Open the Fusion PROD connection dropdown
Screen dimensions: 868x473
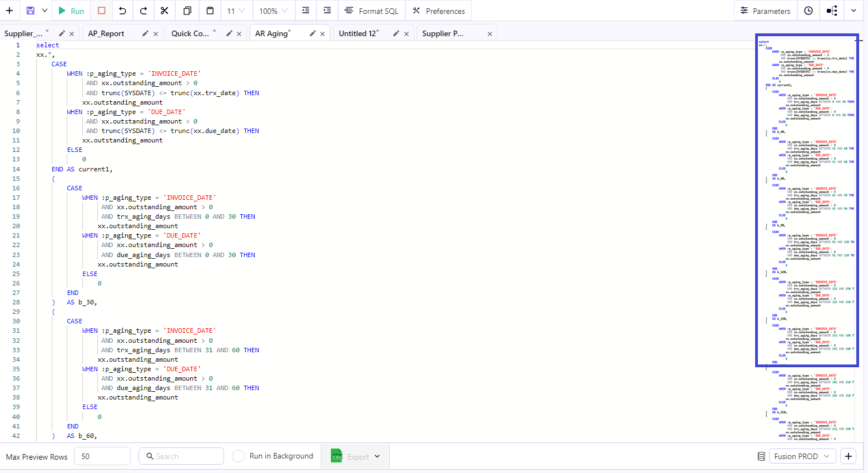[x=803, y=456]
